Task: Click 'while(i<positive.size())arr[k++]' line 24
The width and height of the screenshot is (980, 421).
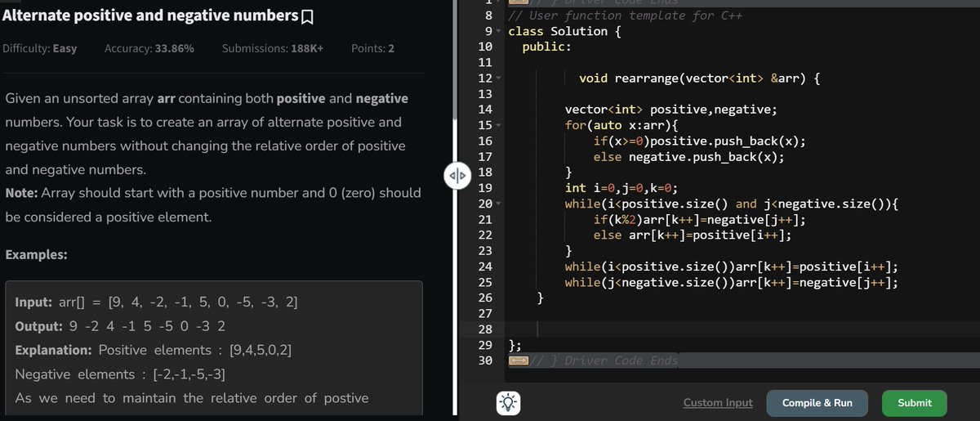Action: 732,266
